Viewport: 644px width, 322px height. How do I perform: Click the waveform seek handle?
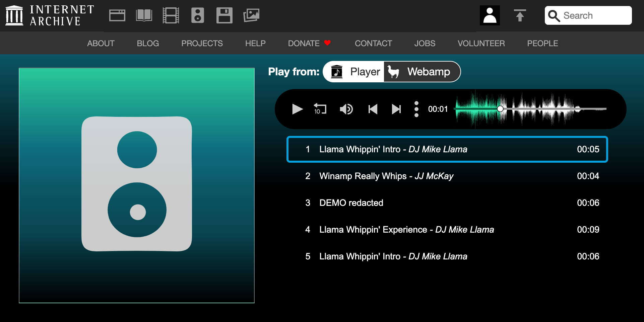(x=500, y=109)
